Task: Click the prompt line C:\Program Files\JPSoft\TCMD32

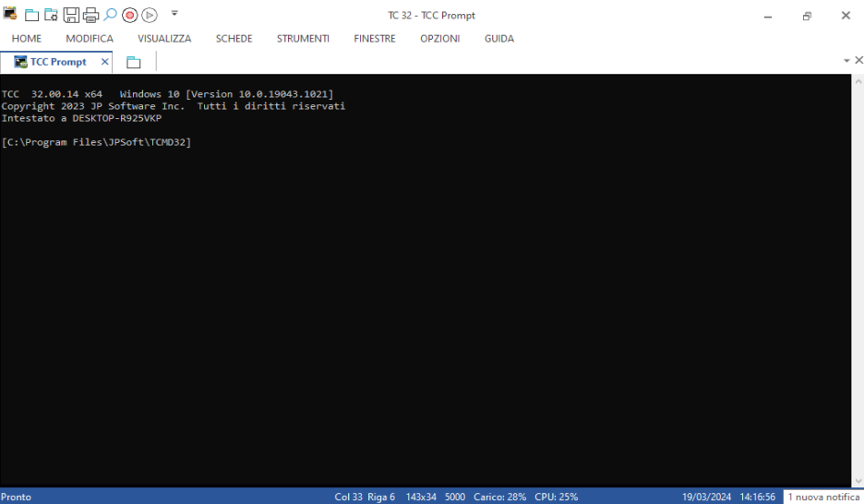Action: point(96,142)
